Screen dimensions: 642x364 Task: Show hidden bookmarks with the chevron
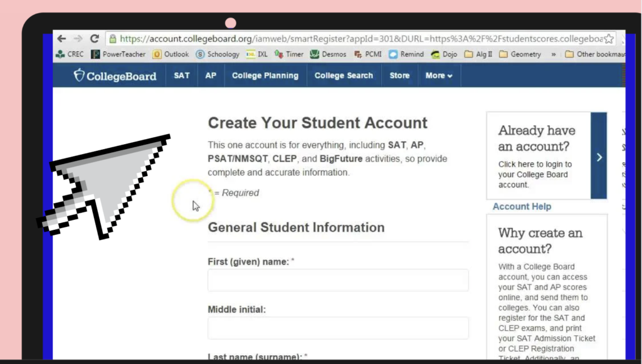pos(554,54)
